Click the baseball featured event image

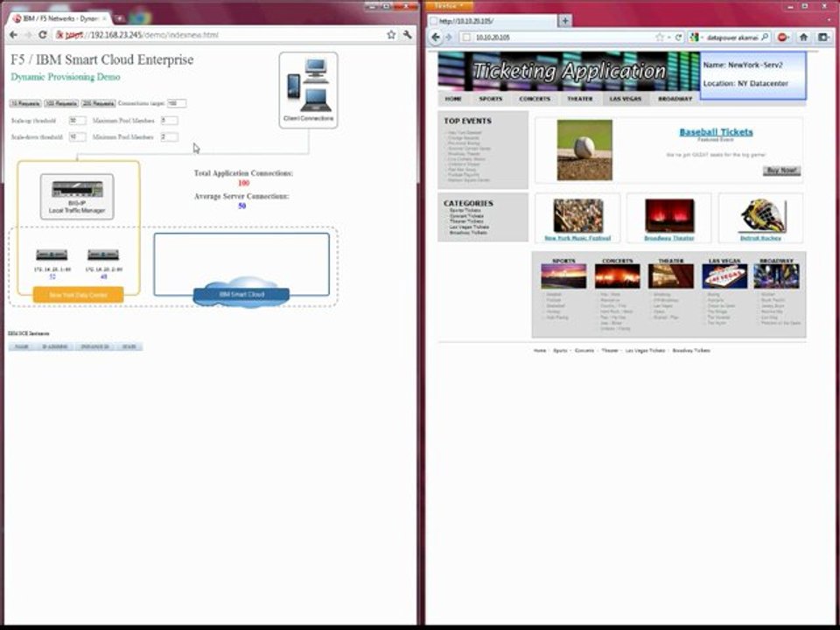584,150
